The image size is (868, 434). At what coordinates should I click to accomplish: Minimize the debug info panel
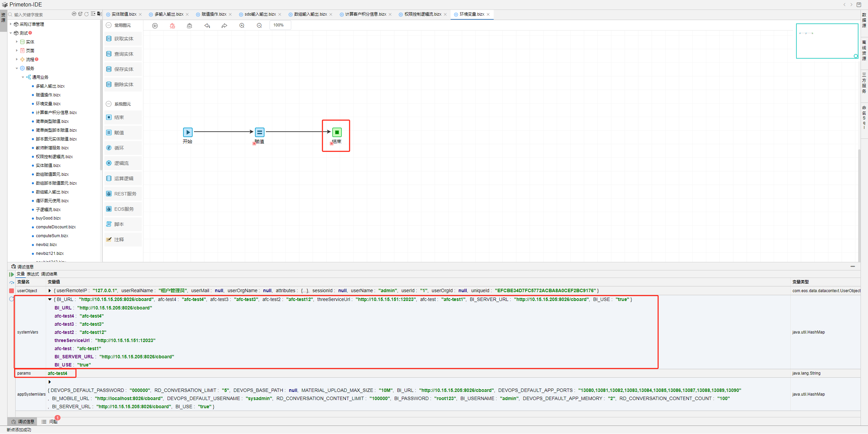coord(852,267)
